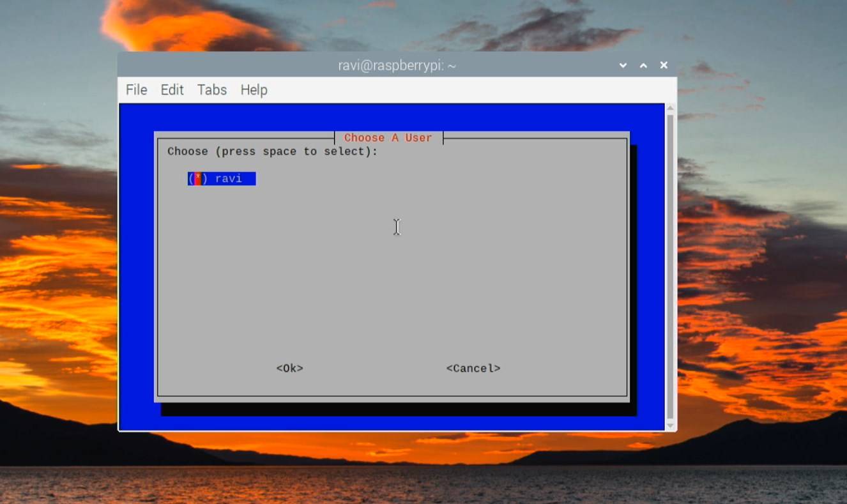
Task: Click the Choose A User dialog title
Action: coord(388,137)
